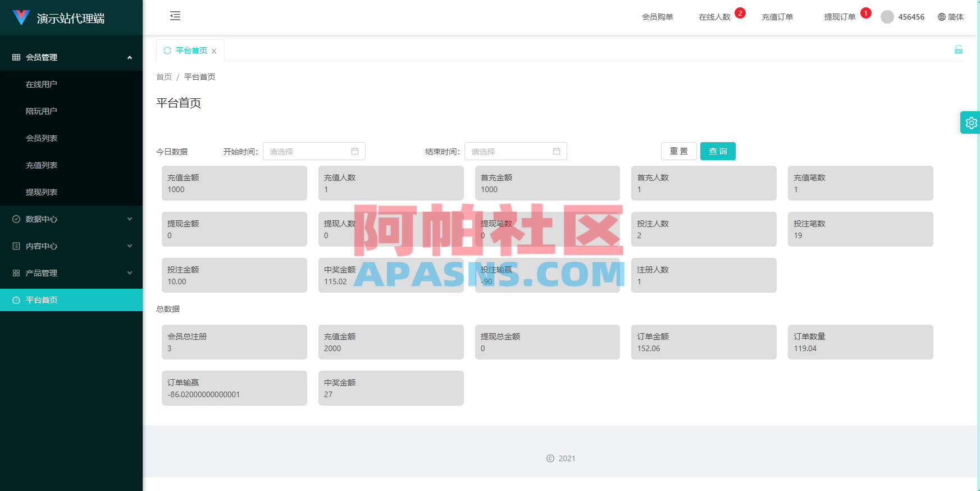The width and height of the screenshot is (980, 491).
Task: Click the 首页 breadcrumb link
Action: click(x=164, y=77)
